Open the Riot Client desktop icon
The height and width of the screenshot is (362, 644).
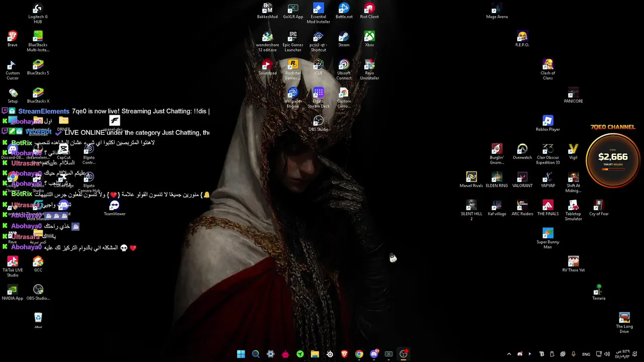pyautogui.click(x=369, y=11)
